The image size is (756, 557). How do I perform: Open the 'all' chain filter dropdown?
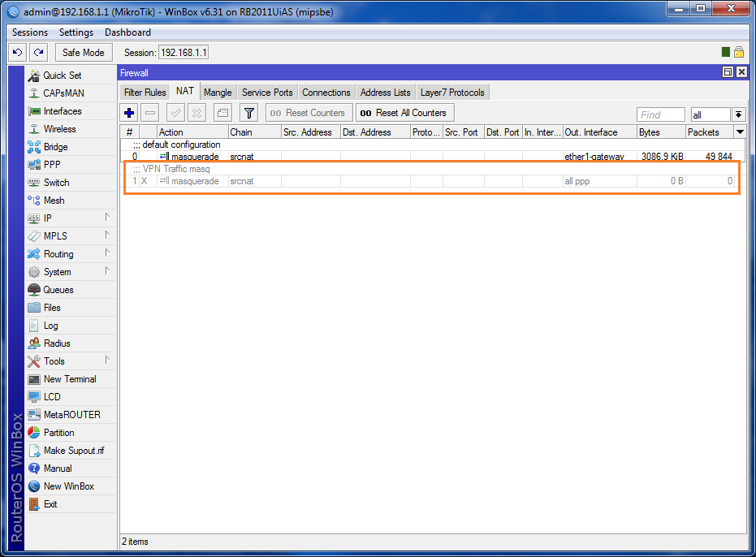[x=739, y=114]
